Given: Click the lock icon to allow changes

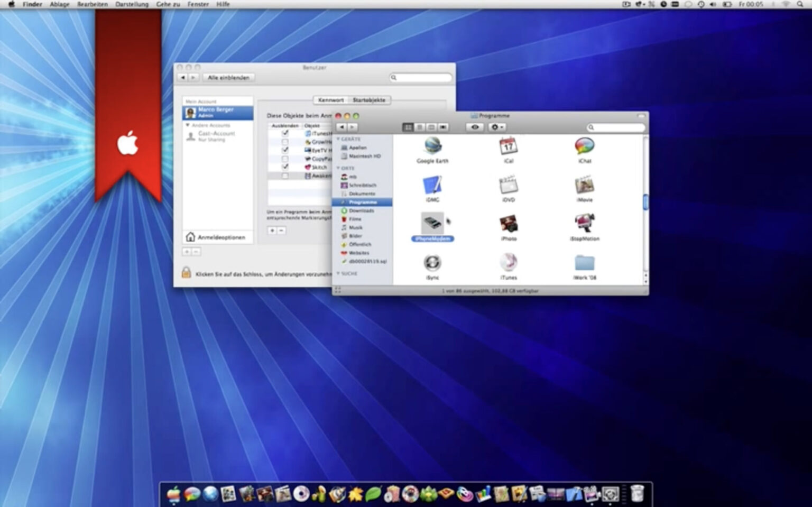Looking at the screenshot, I should click(x=186, y=273).
